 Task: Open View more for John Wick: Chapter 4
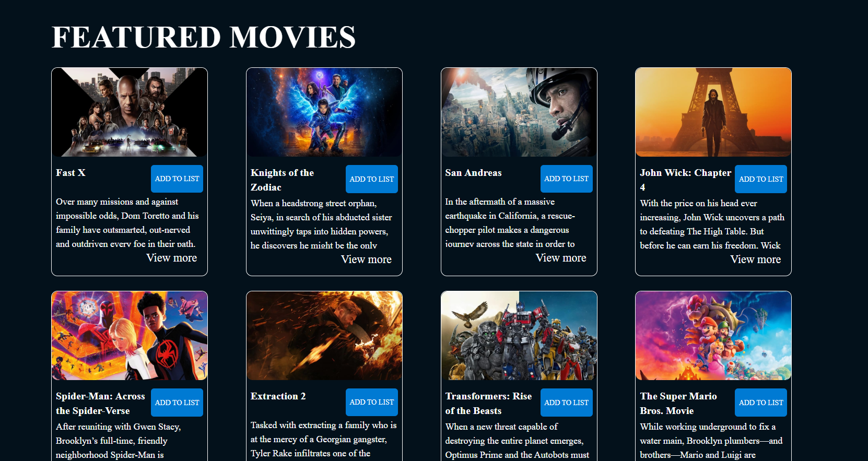click(x=756, y=259)
